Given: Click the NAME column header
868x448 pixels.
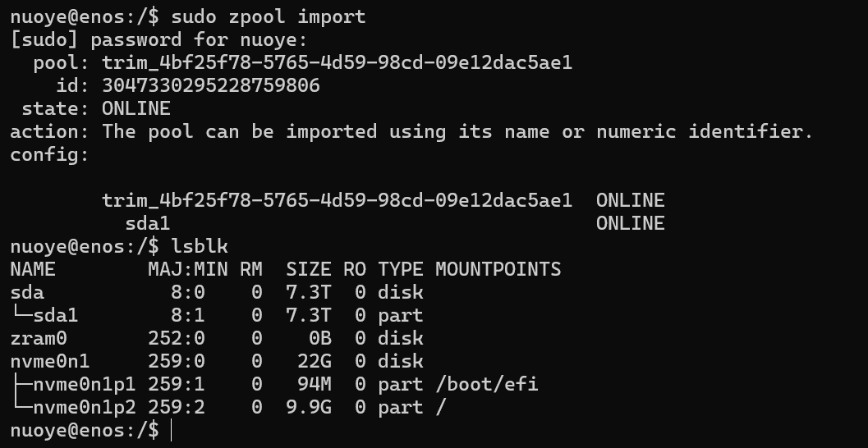Looking at the screenshot, I should pyautogui.click(x=33, y=269).
